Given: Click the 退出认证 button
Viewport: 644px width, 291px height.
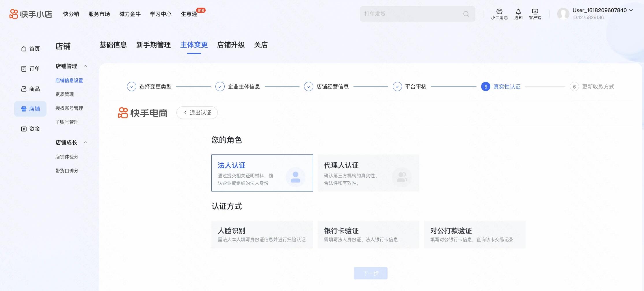Looking at the screenshot, I should point(197,113).
